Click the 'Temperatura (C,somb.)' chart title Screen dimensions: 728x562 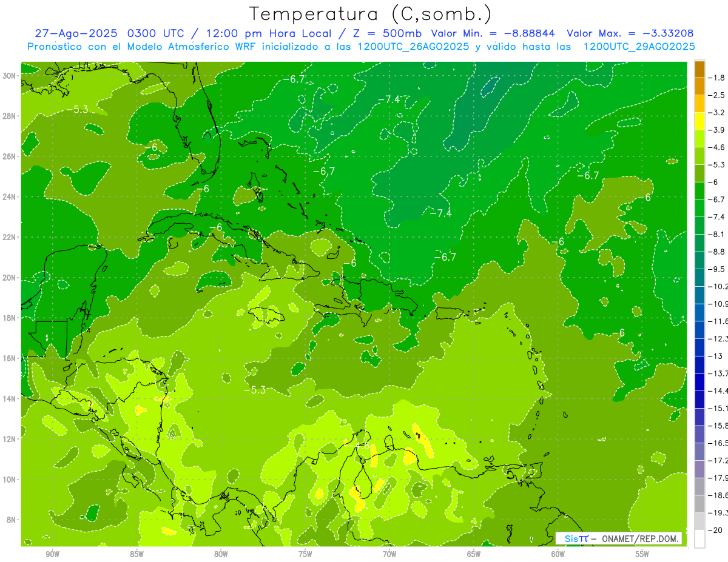370,14
